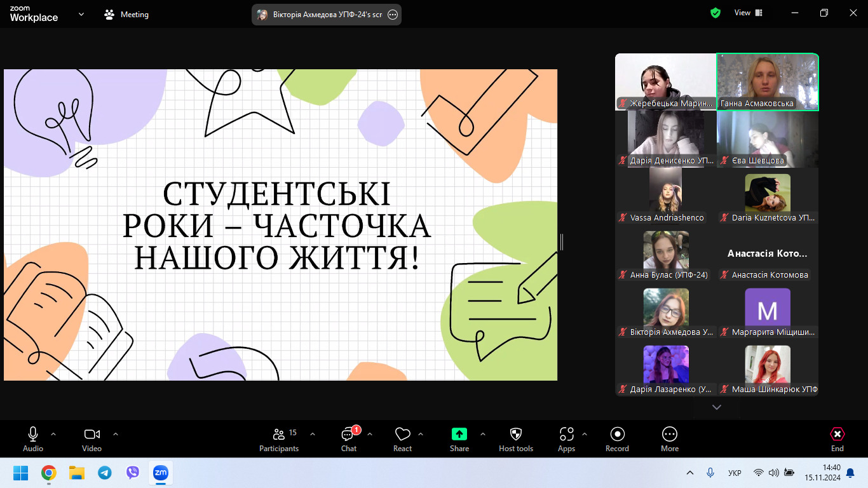This screenshot has height=488, width=868.
Task: Open the notifications bell icon
Action: [x=850, y=473]
